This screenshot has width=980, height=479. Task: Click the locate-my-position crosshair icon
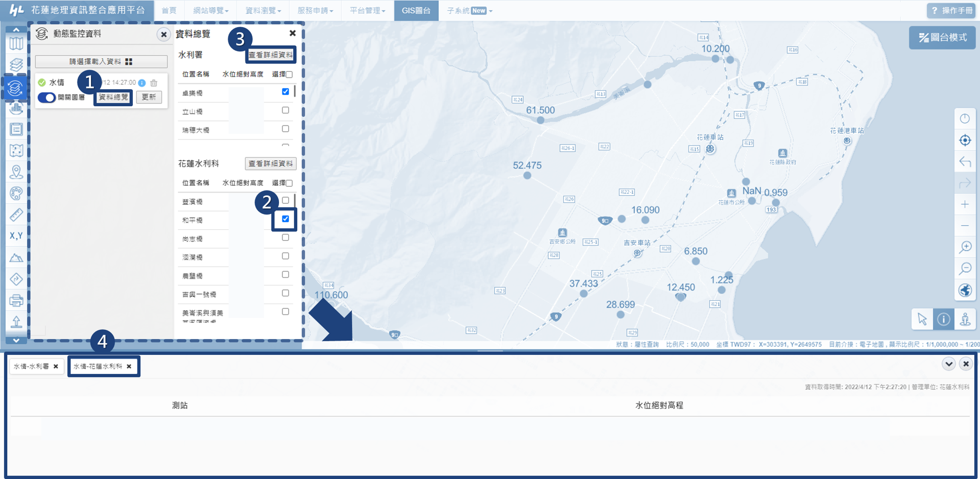[x=965, y=140]
